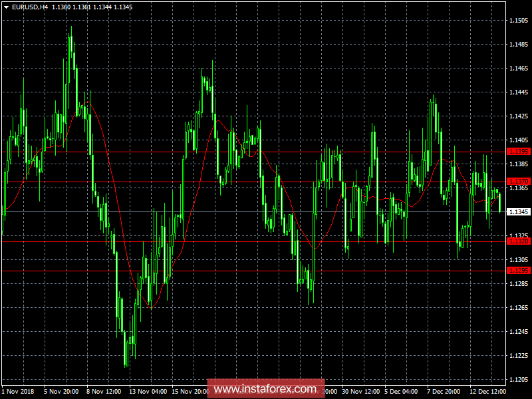The image size is (532, 399).
Task: Click the 30 Nov 12:00 time label
Action: (360, 392)
